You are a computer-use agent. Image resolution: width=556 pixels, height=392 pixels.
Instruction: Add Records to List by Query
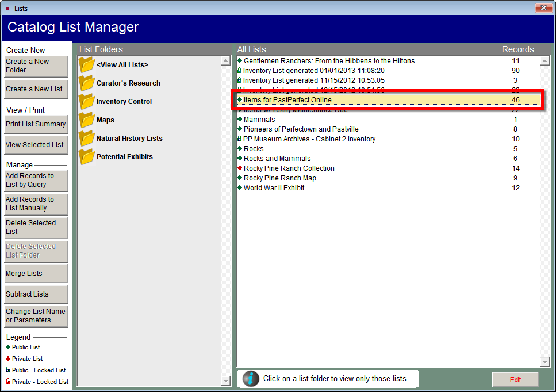coord(36,180)
